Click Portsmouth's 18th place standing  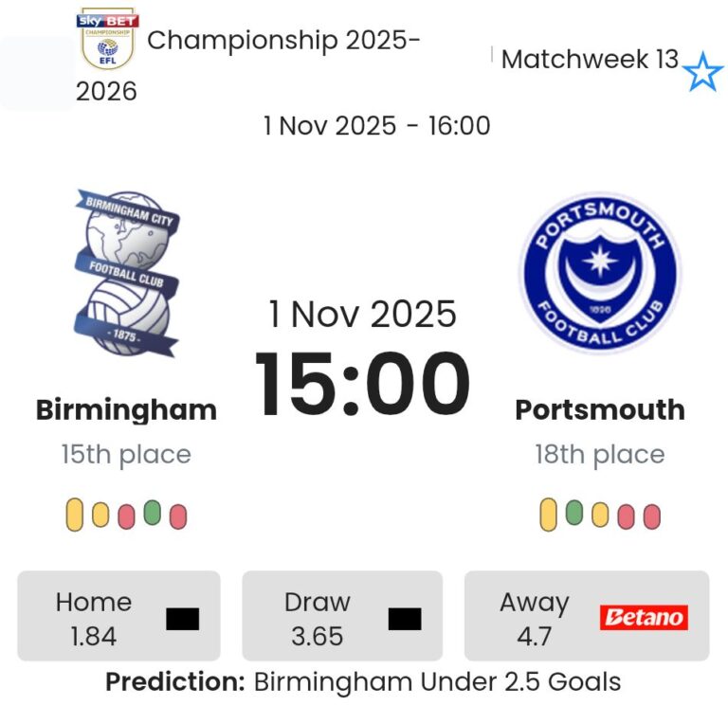pyautogui.click(x=599, y=455)
